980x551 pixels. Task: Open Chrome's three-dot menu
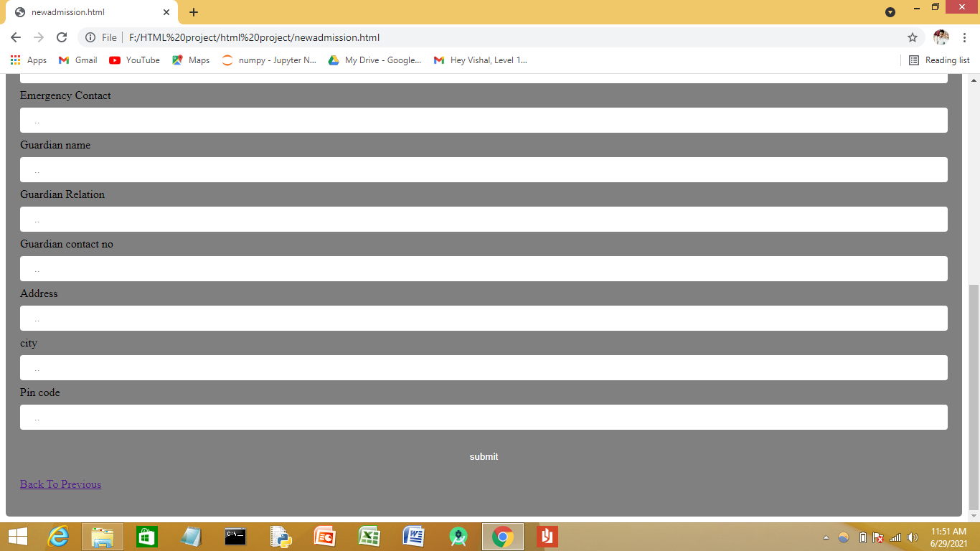pyautogui.click(x=965, y=37)
